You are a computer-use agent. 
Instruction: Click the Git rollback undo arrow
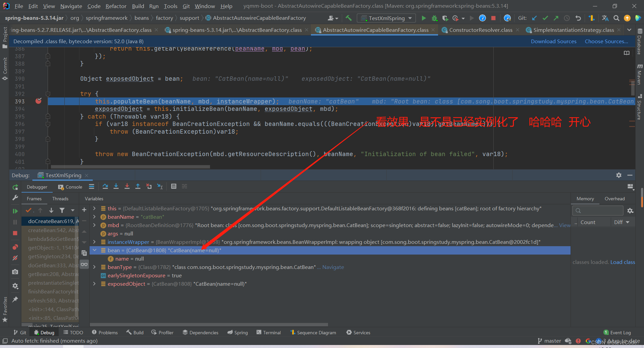pos(578,18)
